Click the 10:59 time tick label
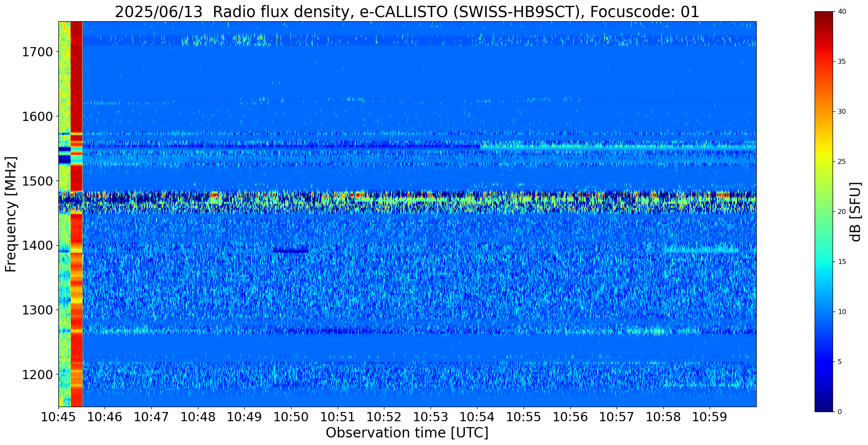 point(710,417)
